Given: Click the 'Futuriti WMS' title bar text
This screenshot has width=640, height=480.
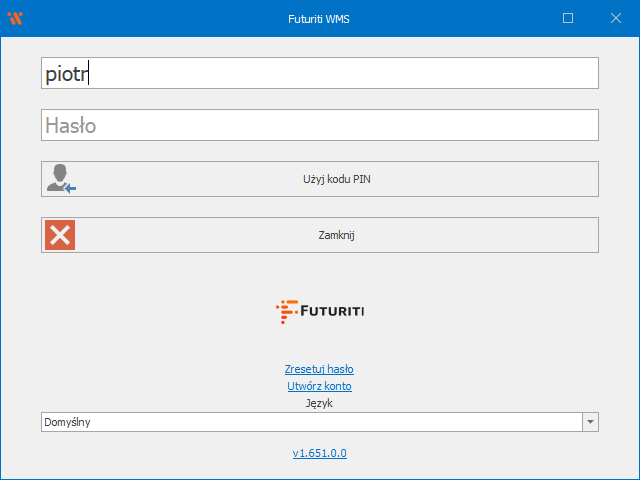Looking at the screenshot, I should coord(319,18).
